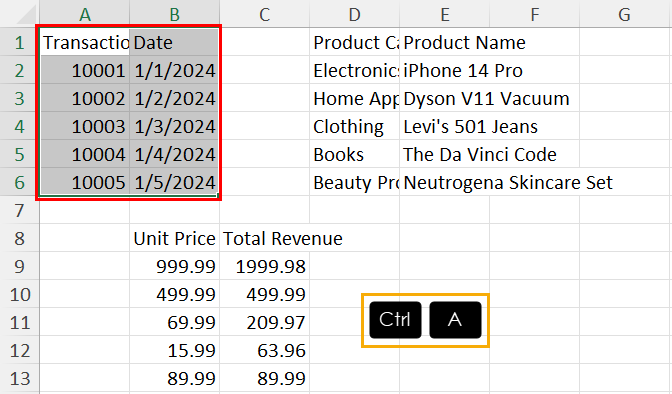
Task: Click cell containing 10003
Action: pyautogui.click(x=84, y=126)
